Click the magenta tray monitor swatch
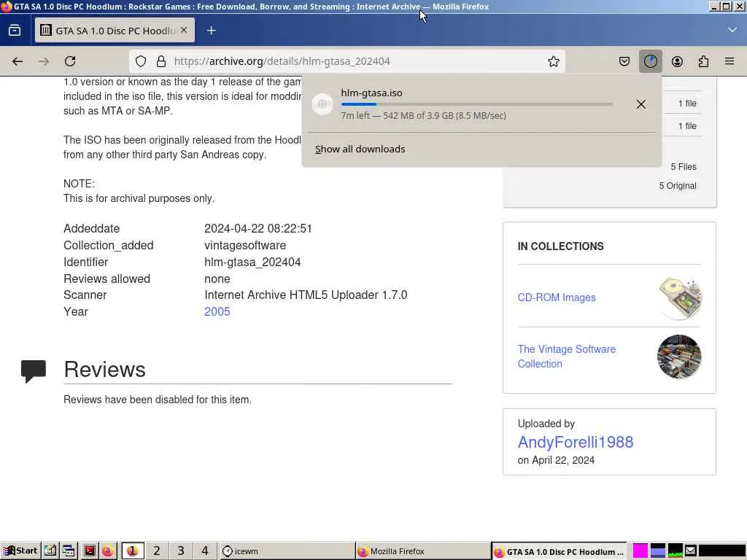Viewport: 747px width, 560px height. click(640, 551)
